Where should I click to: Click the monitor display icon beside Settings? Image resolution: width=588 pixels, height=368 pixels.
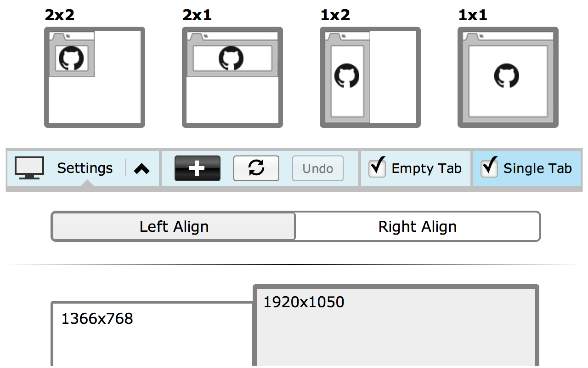28,167
